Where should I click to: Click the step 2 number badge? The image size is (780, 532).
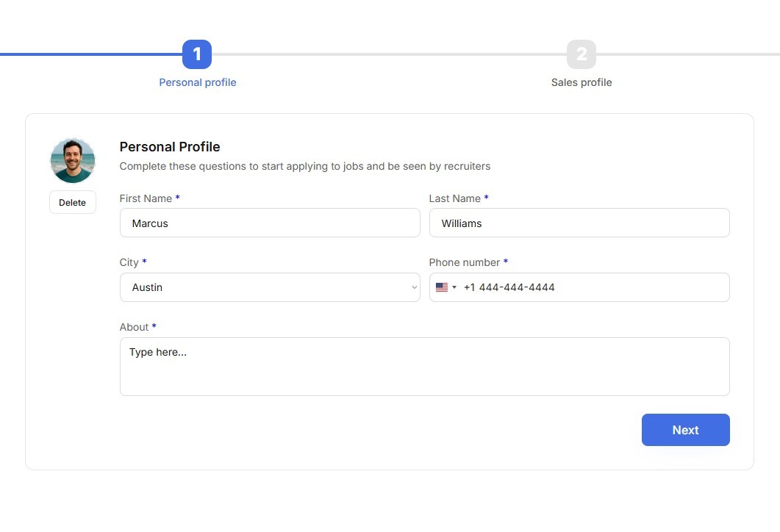[581, 54]
